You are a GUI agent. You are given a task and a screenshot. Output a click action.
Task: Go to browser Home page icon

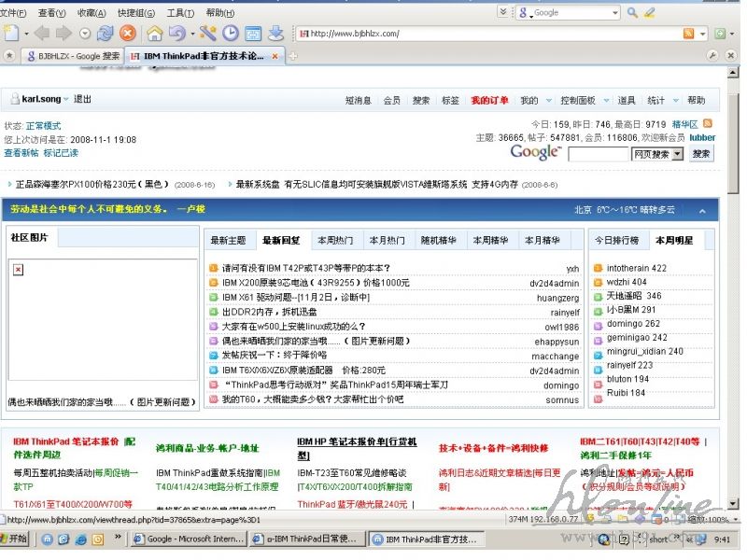(155, 33)
